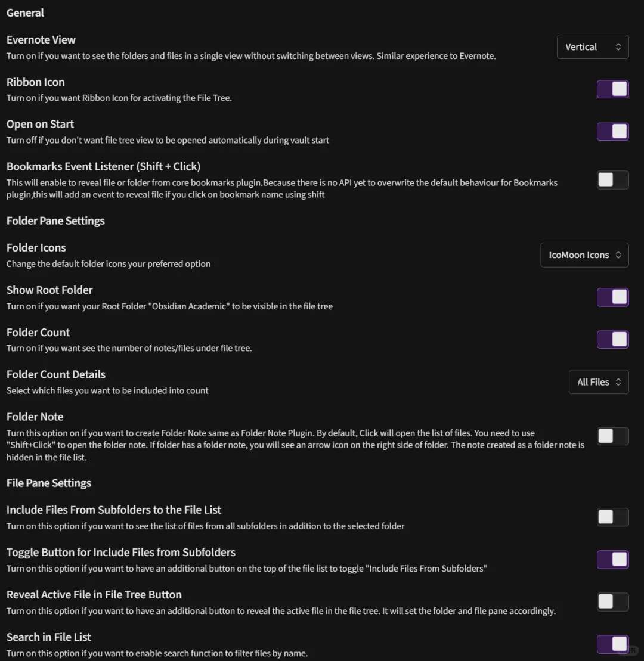Click the General section heading
Viewport: 644px width, 661px height.
[25, 13]
